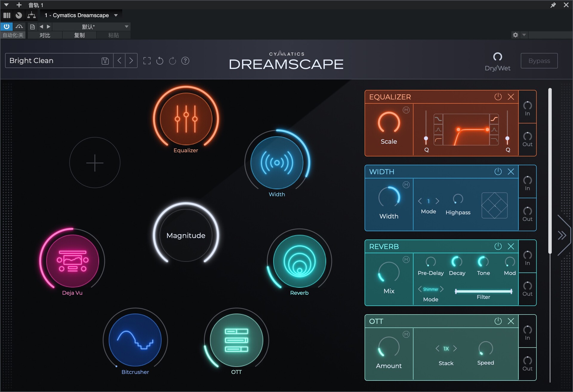Toggle the Equalizer panel power button
The height and width of the screenshot is (392, 573).
(498, 97)
